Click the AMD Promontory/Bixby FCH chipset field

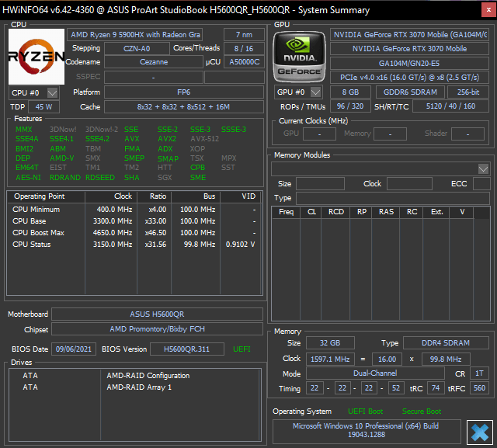(x=157, y=329)
